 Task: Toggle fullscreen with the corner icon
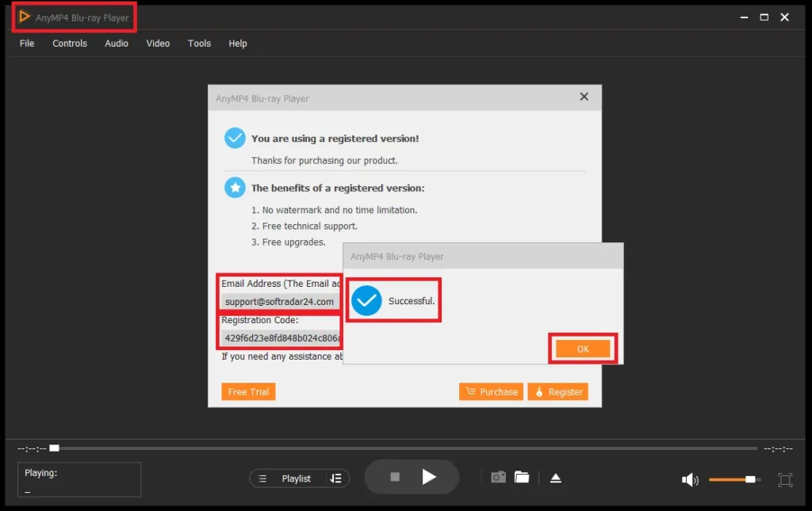[785, 480]
